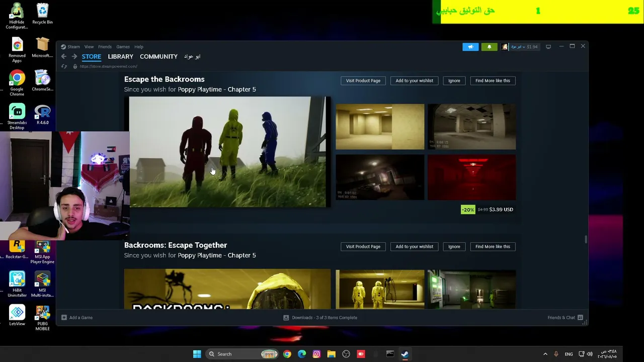This screenshot has width=644, height=362.
Task: Click the Windows taskbar Search box
Action: click(x=243, y=354)
